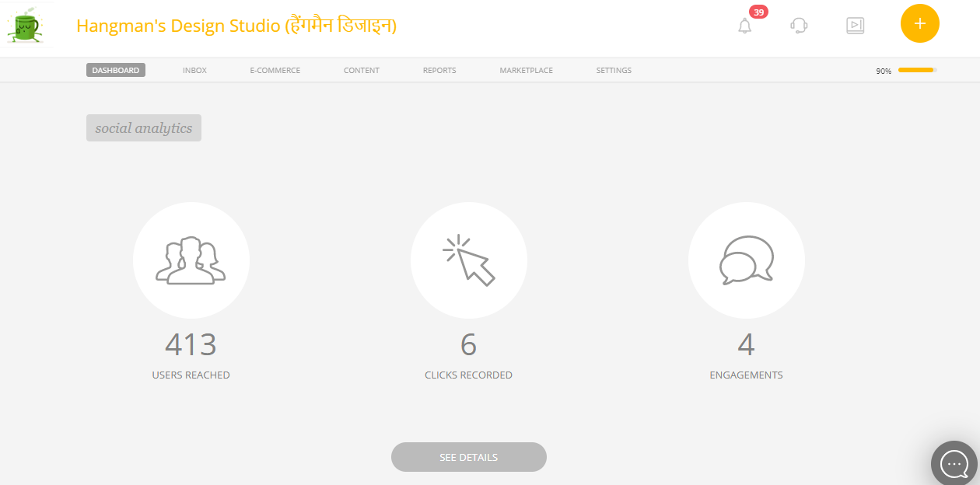Open the video tutorials play icon

point(855,26)
